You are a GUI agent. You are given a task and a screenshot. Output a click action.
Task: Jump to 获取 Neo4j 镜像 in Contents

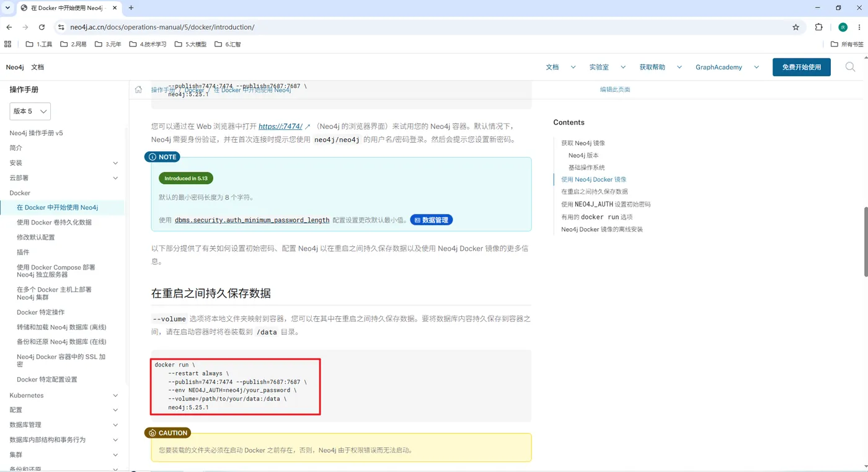pos(583,143)
